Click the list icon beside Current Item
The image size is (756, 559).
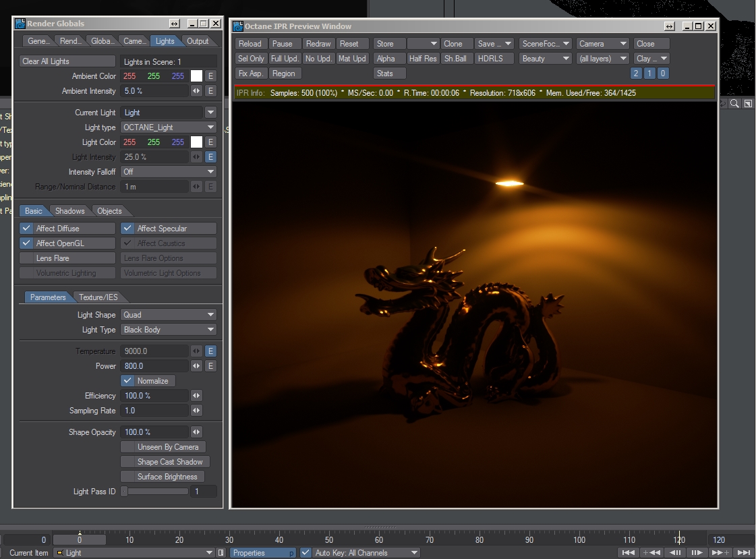(x=221, y=553)
